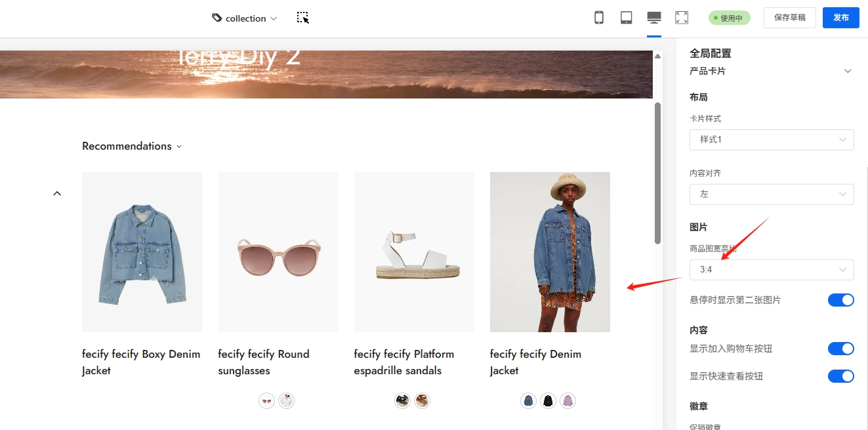Open the 3:4 image ratio dropdown
This screenshot has width=868, height=430.
point(771,270)
